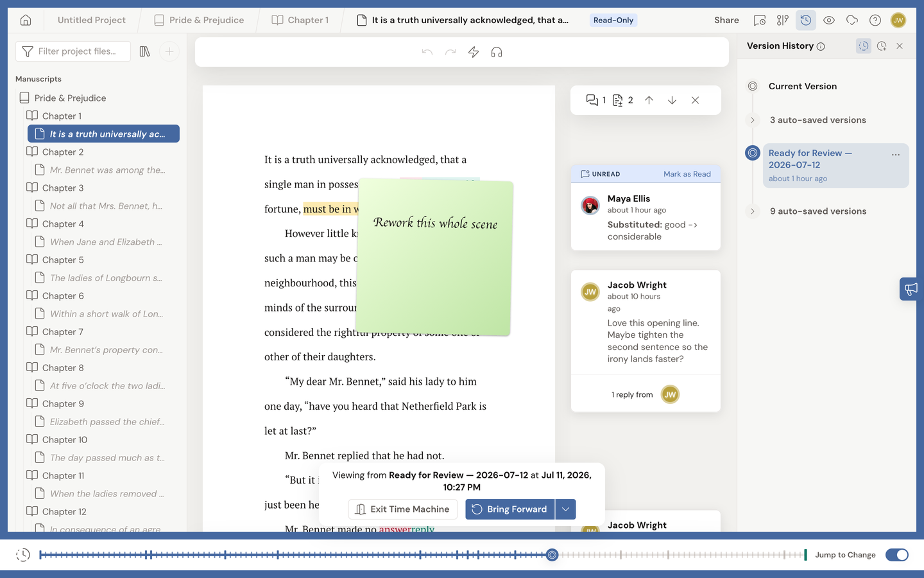924x578 pixels.
Task: Click the timeline slider handle
Action: [x=552, y=555]
